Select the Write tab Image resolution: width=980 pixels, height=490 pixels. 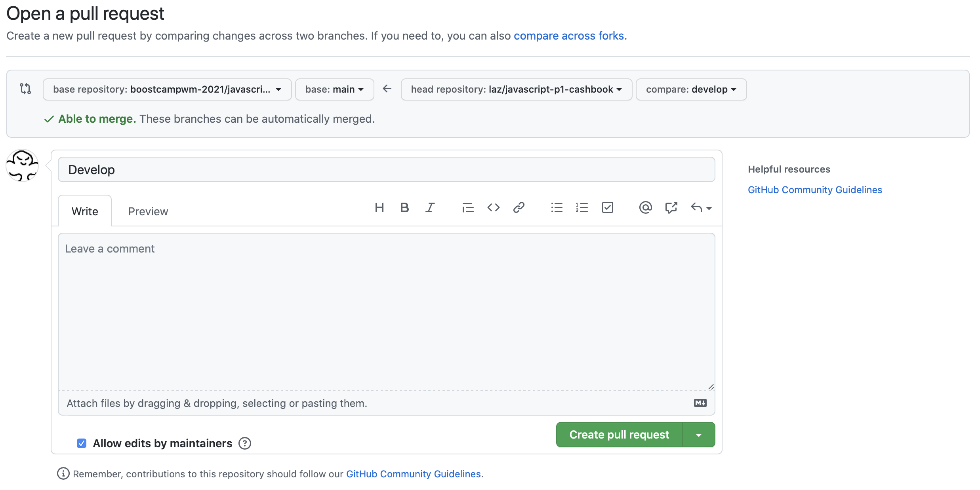[x=85, y=211]
